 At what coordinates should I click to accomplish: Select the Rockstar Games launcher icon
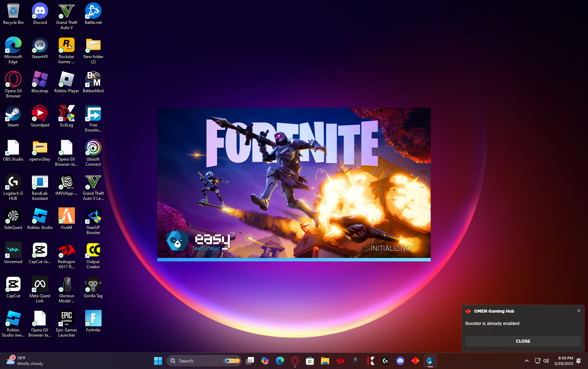[x=67, y=51]
